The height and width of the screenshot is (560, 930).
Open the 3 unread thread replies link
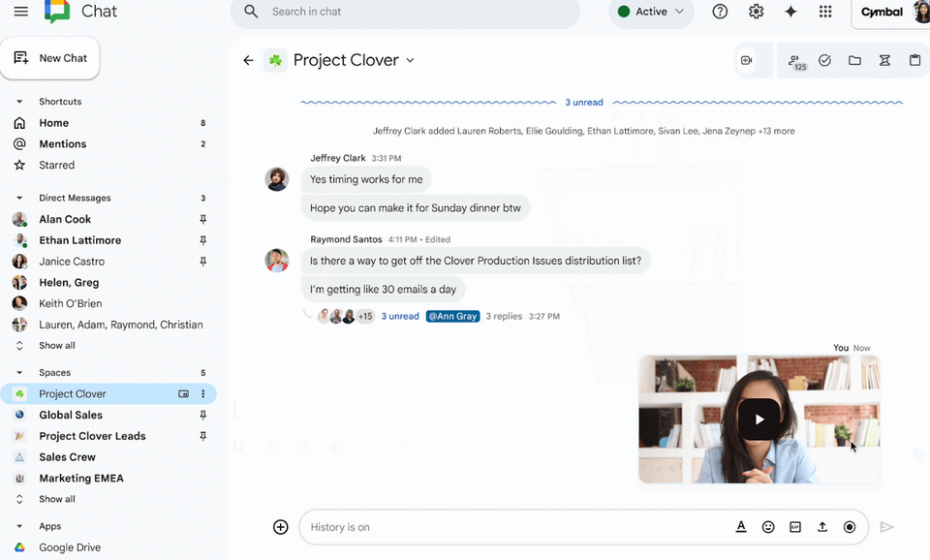point(400,316)
